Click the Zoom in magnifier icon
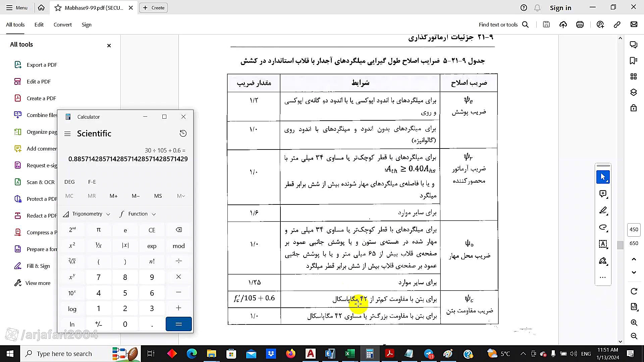 click(x=634, y=322)
